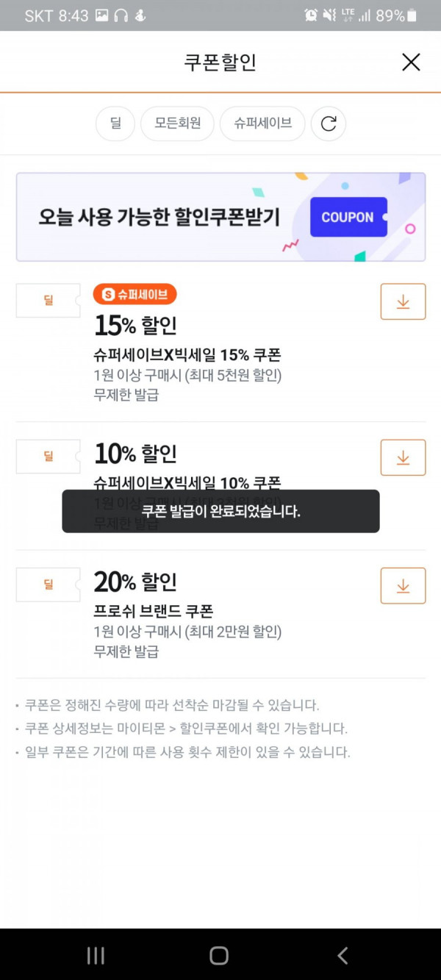Tap the 쿠폰 발급이 완료되었습니다 toast message

click(220, 511)
